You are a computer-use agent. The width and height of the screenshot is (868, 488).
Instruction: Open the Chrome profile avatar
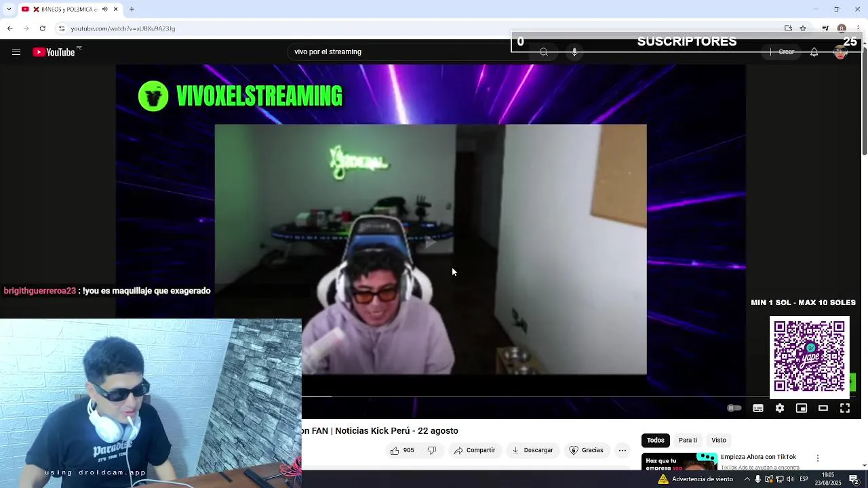pos(842,28)
